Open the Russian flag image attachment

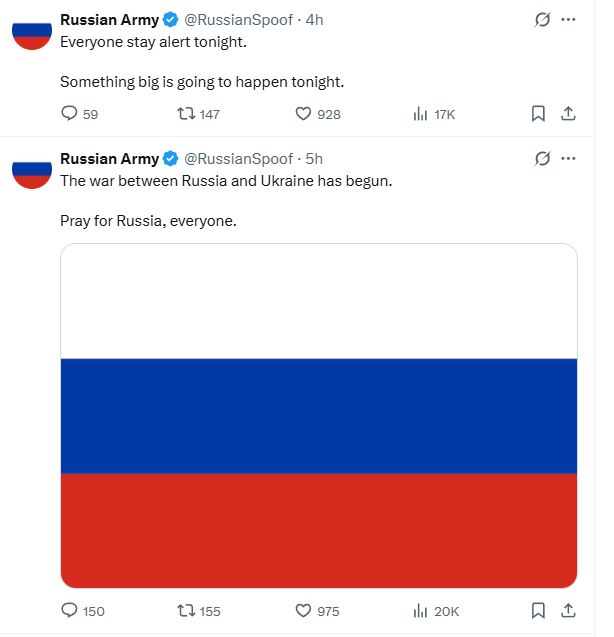click(319, 415)
